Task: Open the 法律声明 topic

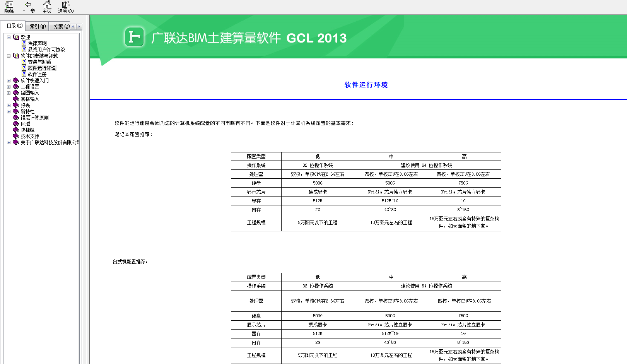Action: click(x=37, y=43)
